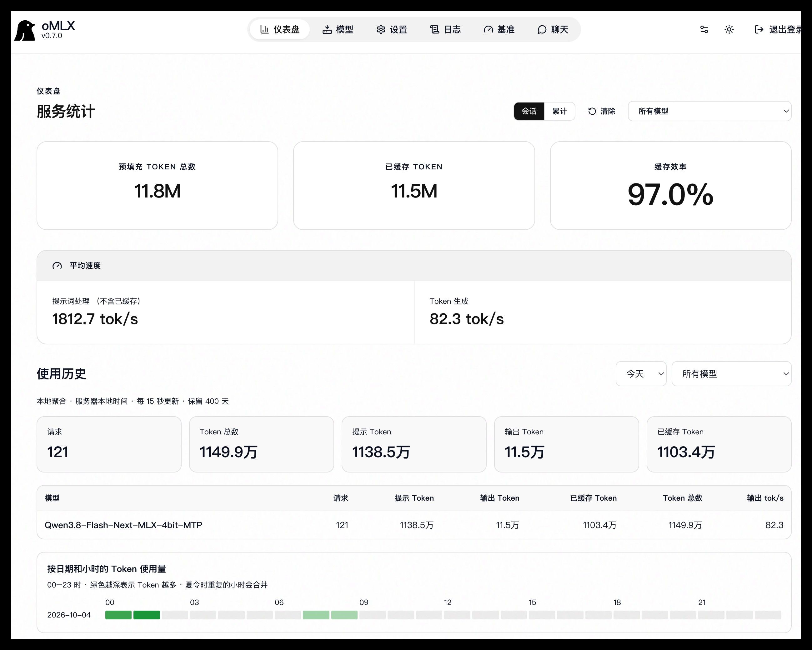Go to the 设置 tab
Screen dimensions: 812x650
point(392,29)
